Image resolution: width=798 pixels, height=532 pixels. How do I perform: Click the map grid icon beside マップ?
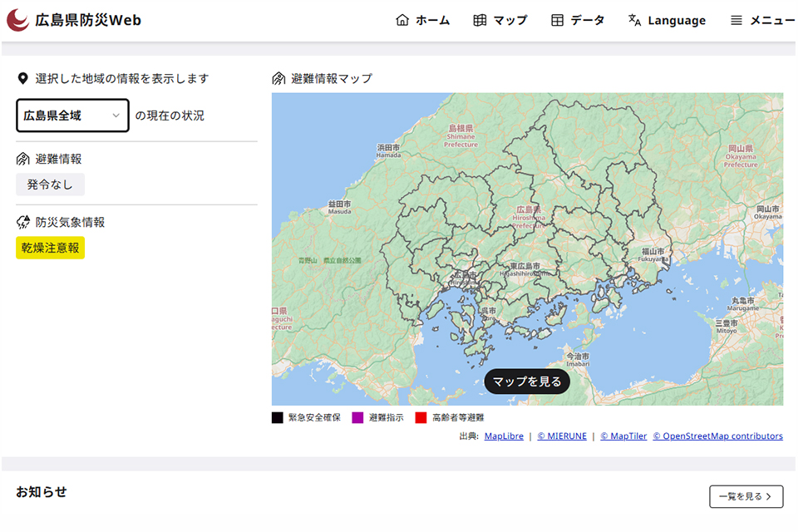pyautogui.click(x=480, y=19)
